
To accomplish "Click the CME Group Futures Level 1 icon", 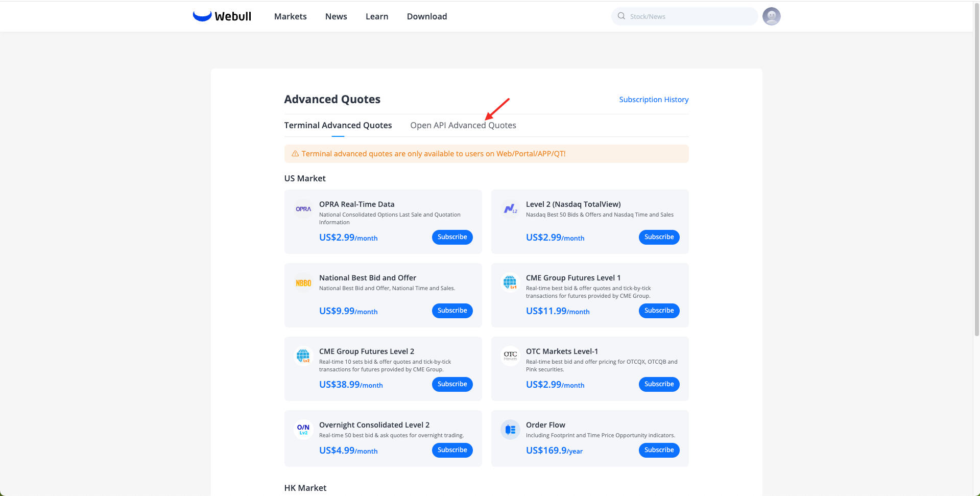I will click(510, 282).
